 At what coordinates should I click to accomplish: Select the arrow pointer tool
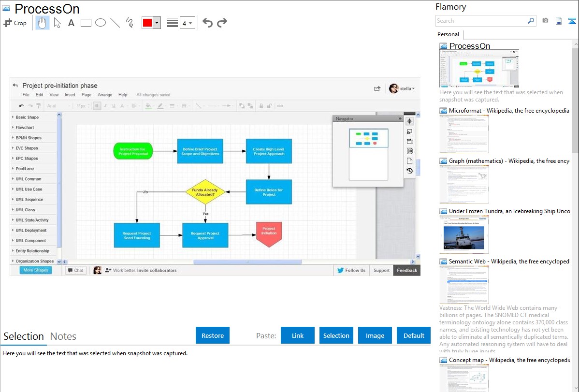tap(57, 23)
